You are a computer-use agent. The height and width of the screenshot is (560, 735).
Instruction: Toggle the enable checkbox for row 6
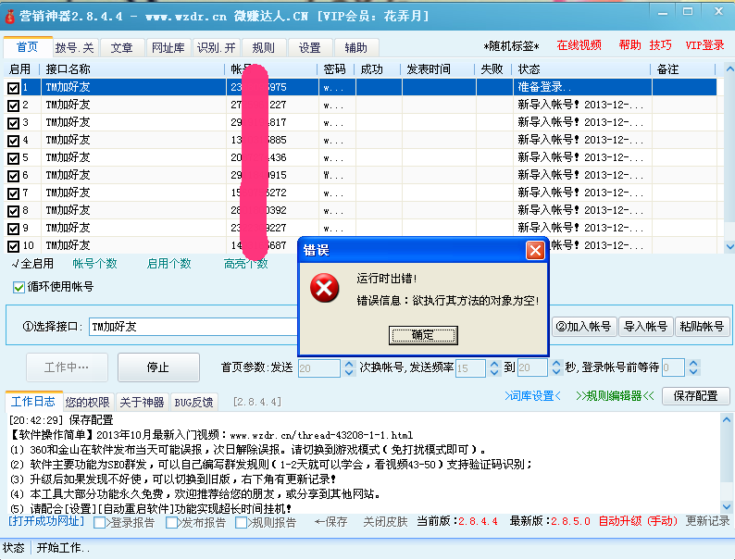[x=13, y=176]
